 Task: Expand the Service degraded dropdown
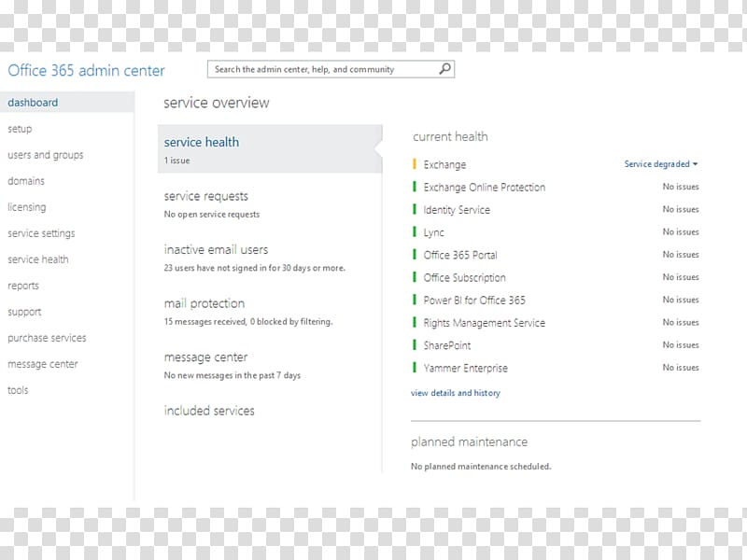pos(661,164)
